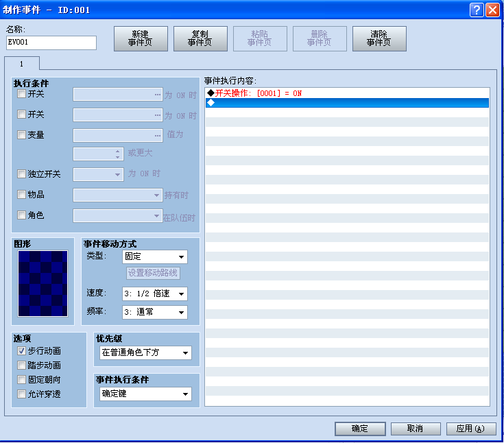This screenshot has height=443, width=504.
Task: Click the 粘贴事件页 button
Action: pyautogui.click(x=260, y=38)
